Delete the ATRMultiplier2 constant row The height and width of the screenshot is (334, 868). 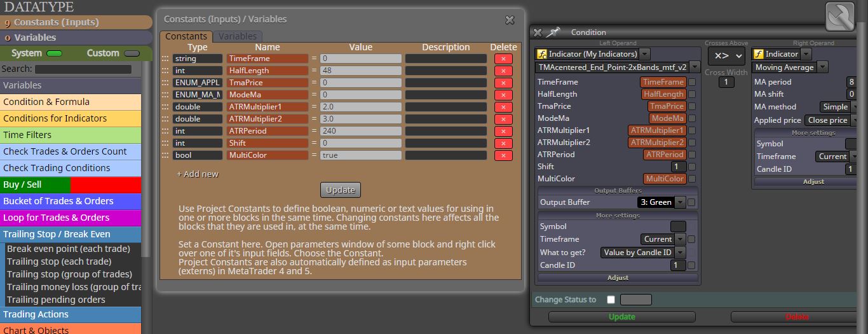click(x=503, y=119)
